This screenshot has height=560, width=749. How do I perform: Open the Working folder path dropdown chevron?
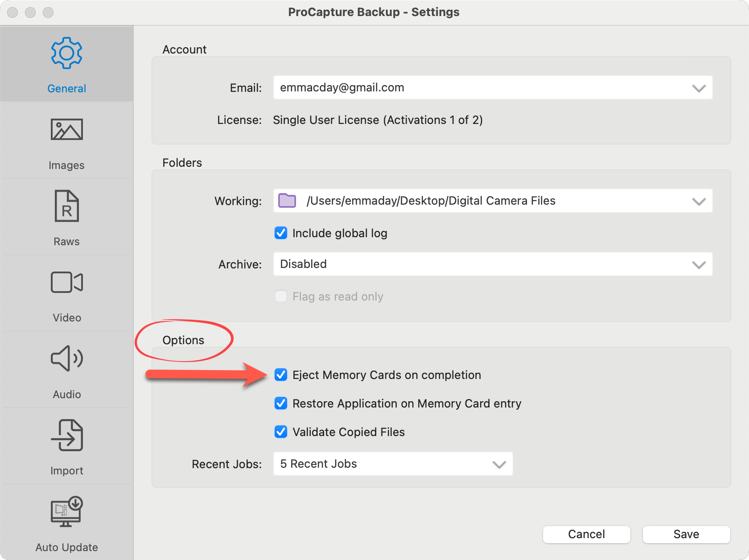tap(698, 201)
